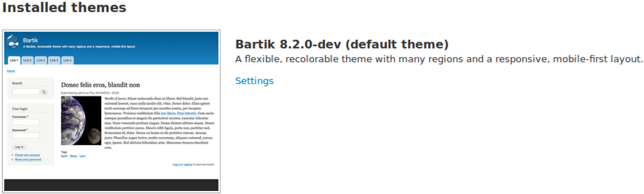Click the 'Donec felis eros' article title
The image size is (644, 194).
click(100, 85)
